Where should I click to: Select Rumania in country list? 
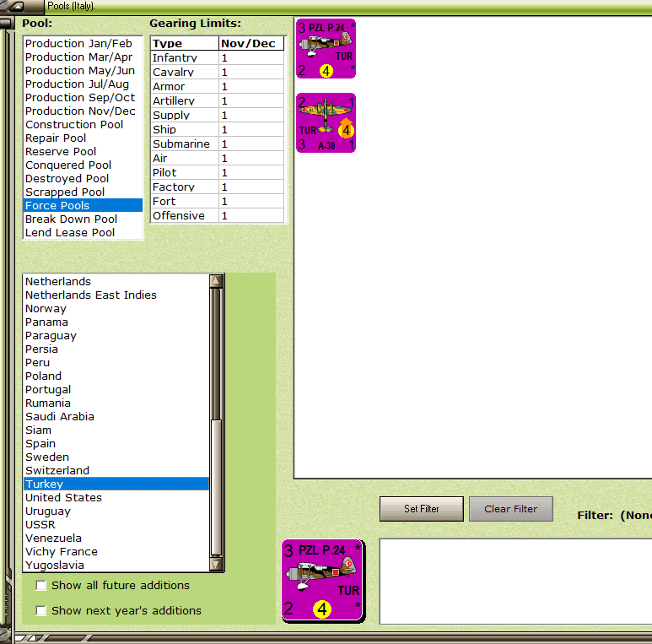(x=116, y=403)
